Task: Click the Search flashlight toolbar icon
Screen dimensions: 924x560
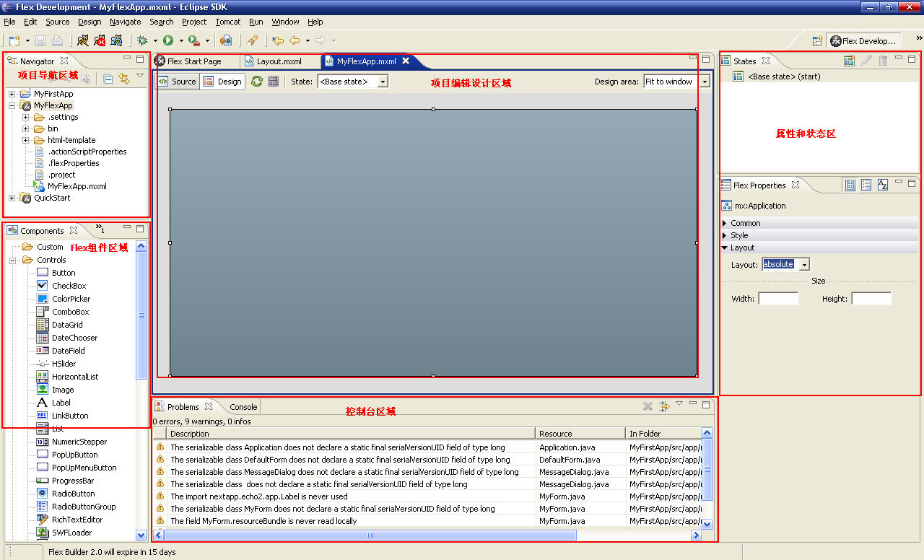Action: pos(252,40)
